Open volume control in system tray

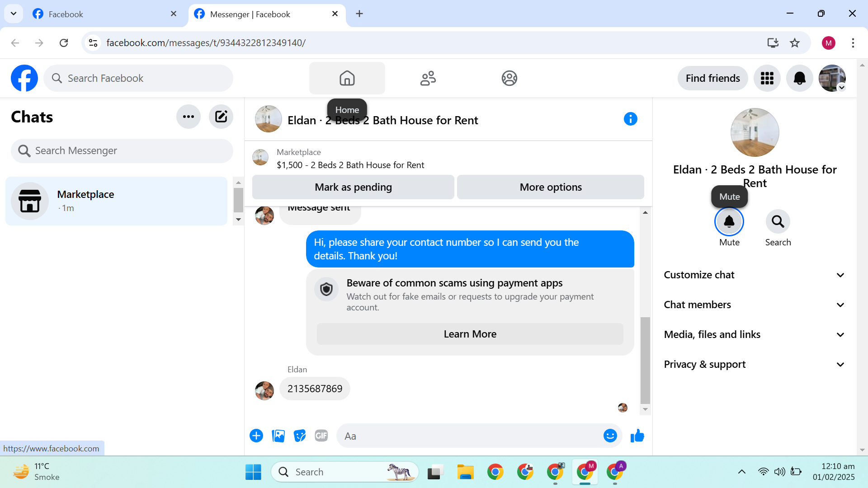click(779, 472)
